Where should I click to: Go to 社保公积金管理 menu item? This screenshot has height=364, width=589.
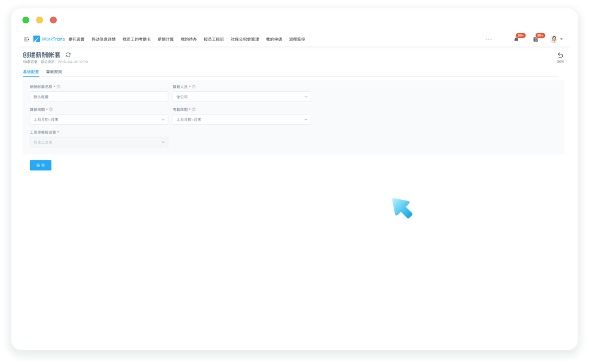pos(245,39)
